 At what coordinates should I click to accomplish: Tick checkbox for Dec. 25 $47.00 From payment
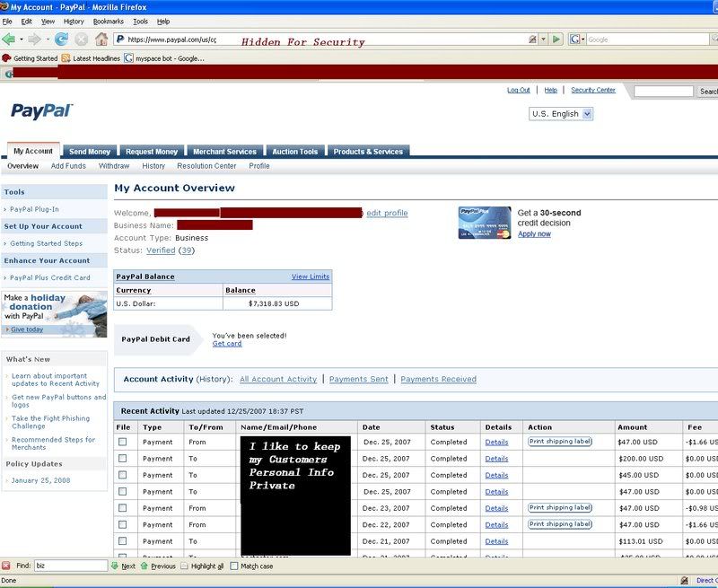point(122,442)
